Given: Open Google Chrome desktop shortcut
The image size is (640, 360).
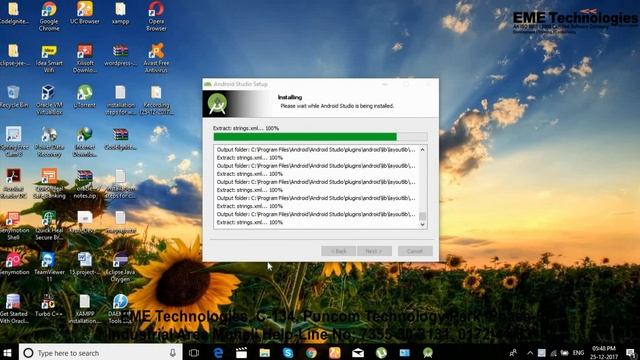Looking at the screenshot, I should [49, 16].
